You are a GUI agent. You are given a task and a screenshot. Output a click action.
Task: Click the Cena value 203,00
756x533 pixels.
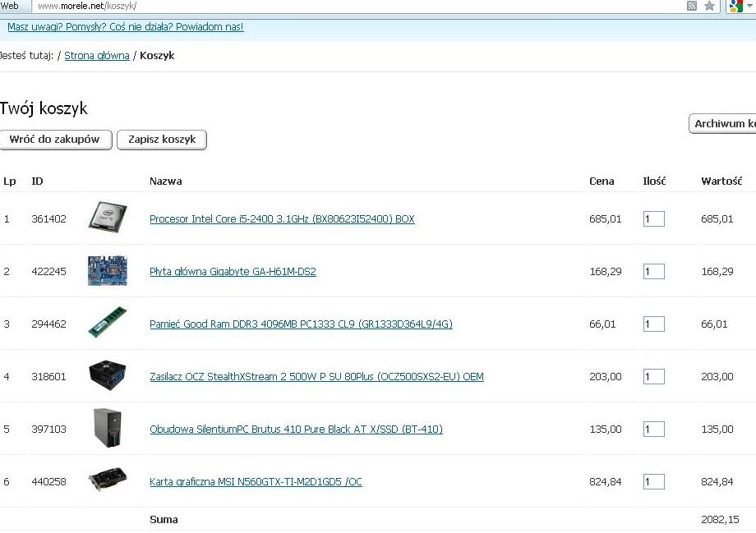(x=606, y=376)
